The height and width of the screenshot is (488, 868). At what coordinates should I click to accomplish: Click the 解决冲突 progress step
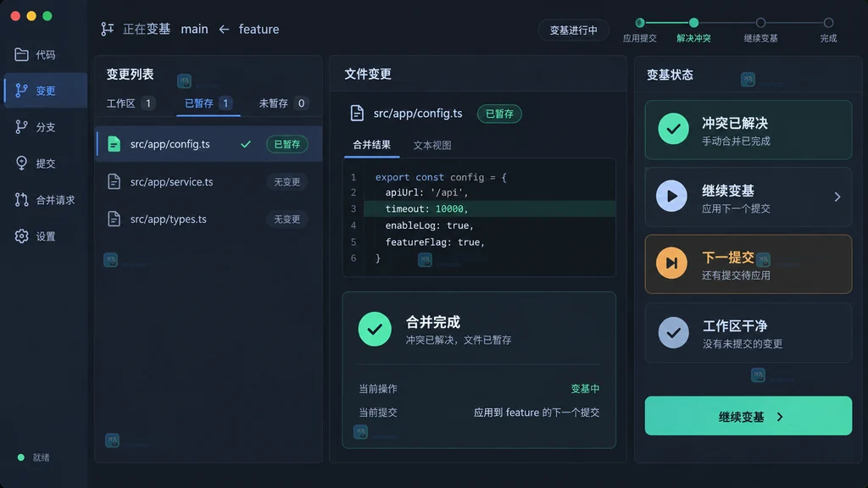(x=693, y=30)
